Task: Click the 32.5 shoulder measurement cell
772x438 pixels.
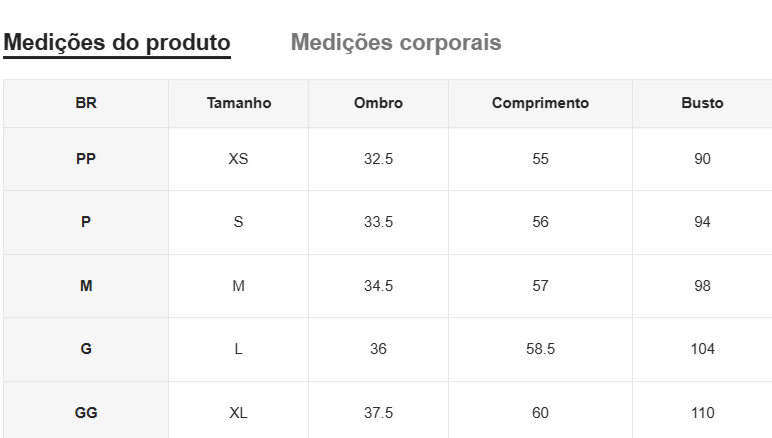Action: tap(378, 159)
